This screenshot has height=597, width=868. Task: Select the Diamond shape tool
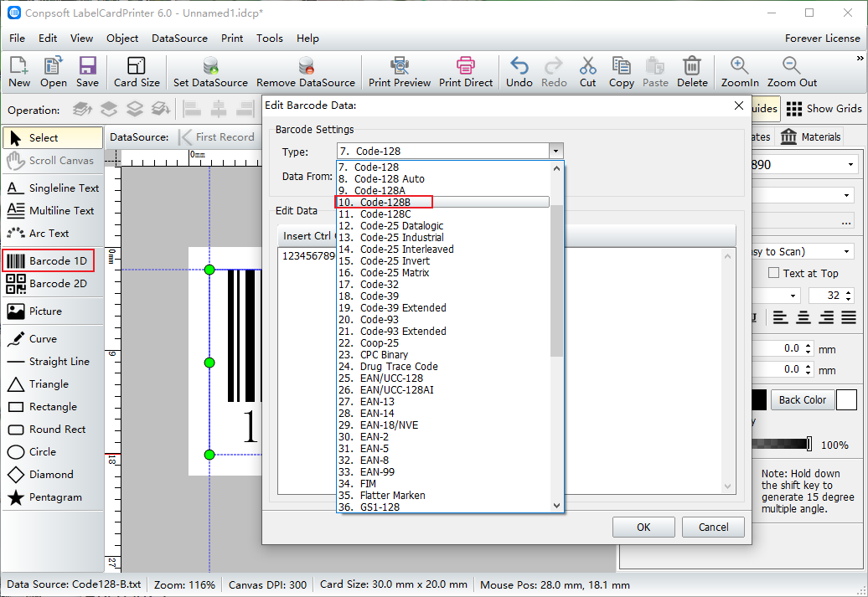[53, 475]
